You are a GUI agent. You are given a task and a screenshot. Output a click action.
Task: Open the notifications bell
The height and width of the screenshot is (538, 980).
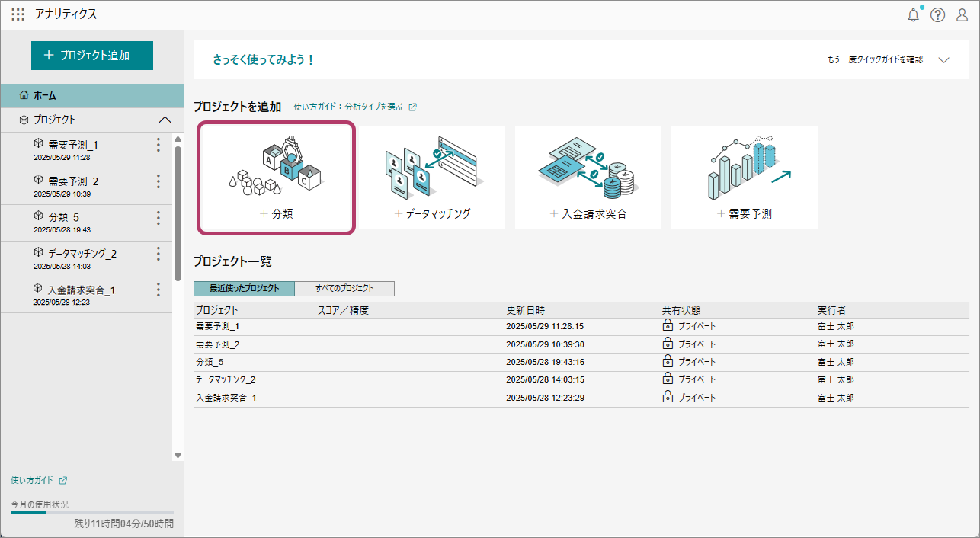(914, 14)
